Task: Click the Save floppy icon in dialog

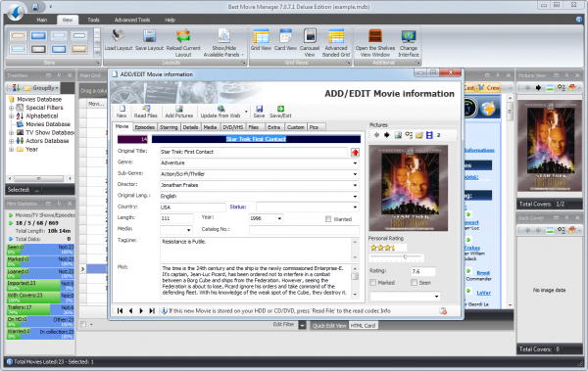Action: 259,109
